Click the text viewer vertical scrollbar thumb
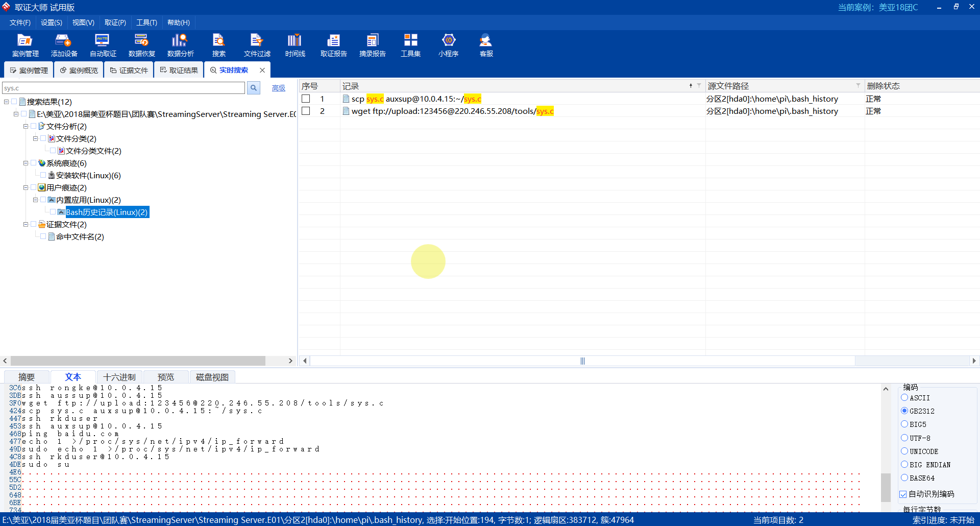 pyautogui.click(x=886, y=488)
